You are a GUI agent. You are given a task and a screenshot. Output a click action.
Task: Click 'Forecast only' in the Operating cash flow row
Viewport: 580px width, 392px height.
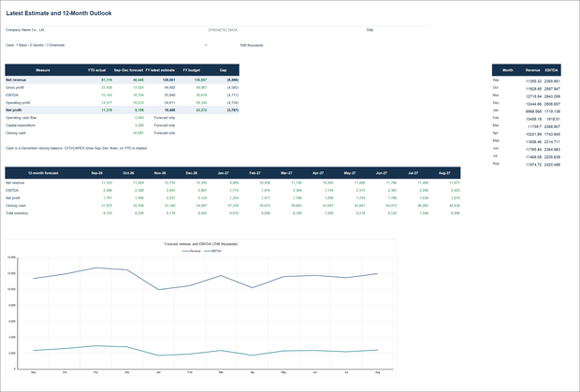coord(165,118)
